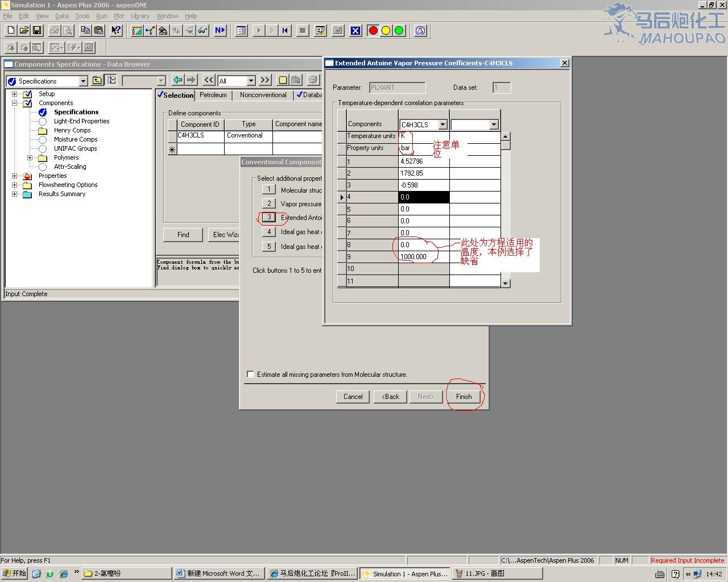Open the All input filter dropdown
The height and width of the screenshot is (582, 728).
(x=251, y=81)
